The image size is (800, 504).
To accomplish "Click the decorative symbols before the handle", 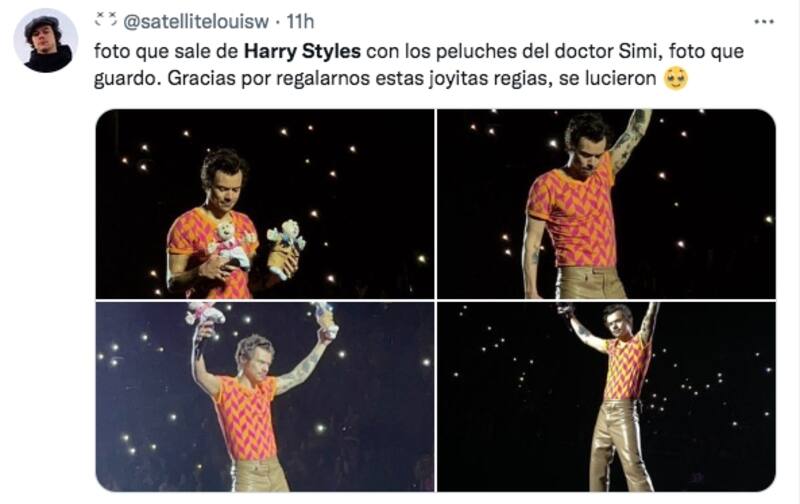I will [106, 20].
